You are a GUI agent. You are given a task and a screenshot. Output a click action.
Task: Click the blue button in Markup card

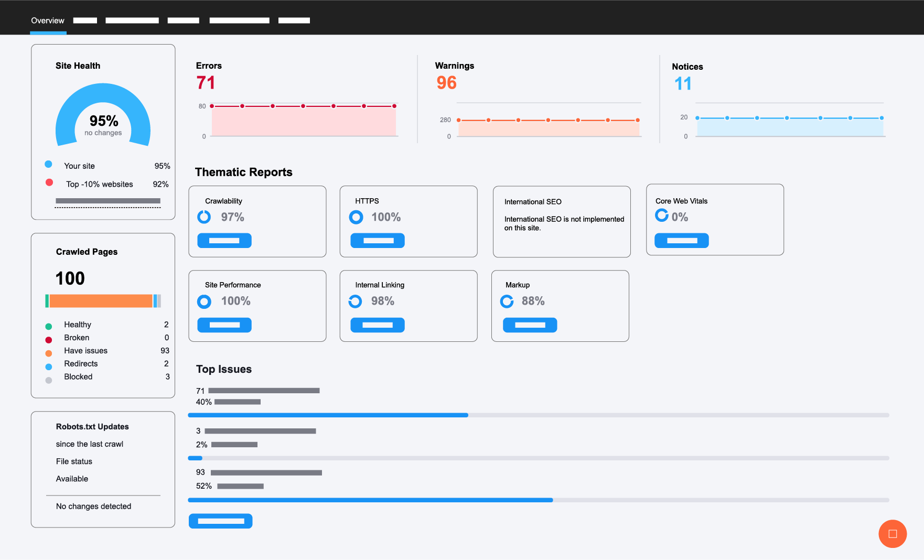tap(530, 325)
